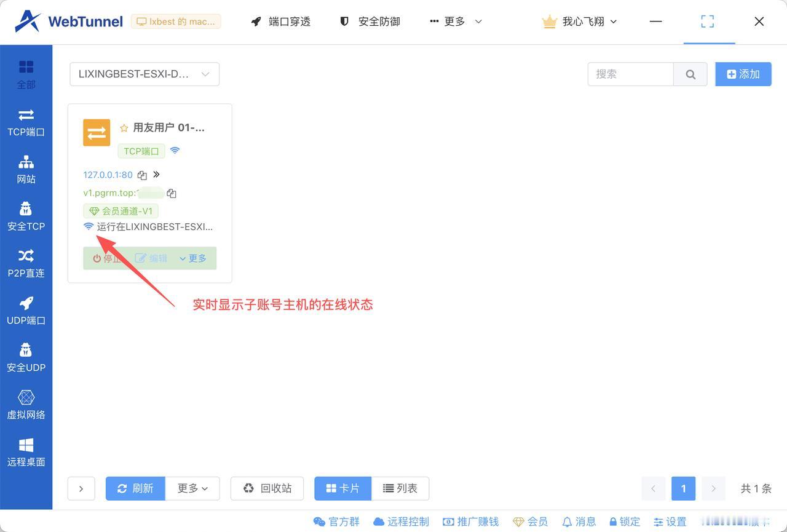Viewport: 787px width, 532px height.
Task: Go to the previous page arrow
Action: (653, 488)
